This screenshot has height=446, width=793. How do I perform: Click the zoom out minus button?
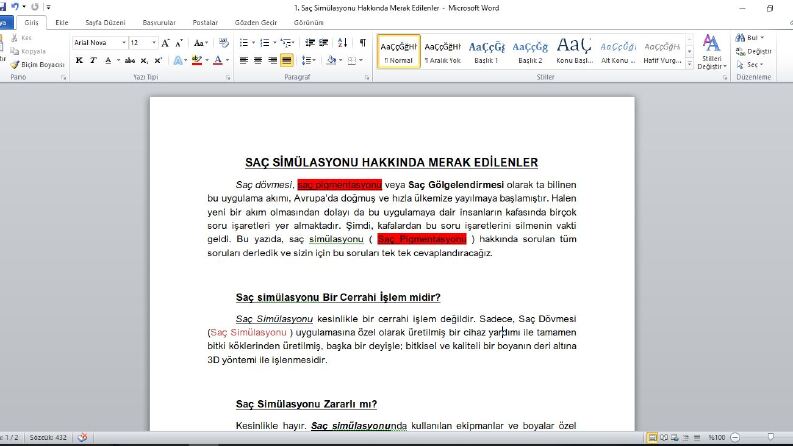[735, 437]
